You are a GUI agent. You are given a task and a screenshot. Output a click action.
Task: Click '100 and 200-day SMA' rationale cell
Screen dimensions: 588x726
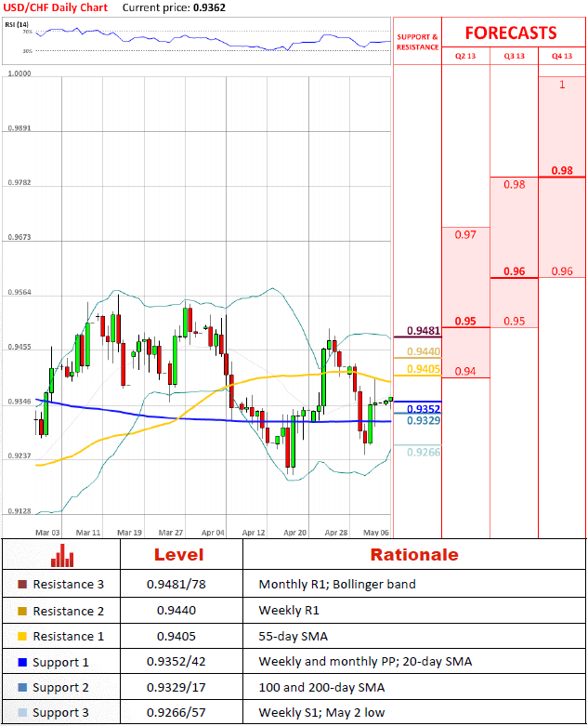pos(321,688)
